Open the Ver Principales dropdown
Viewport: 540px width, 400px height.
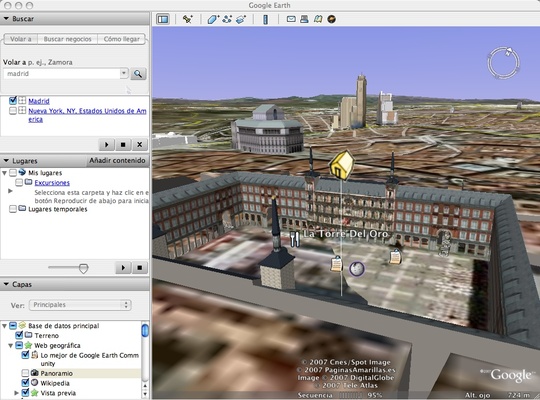(x=80, y=305)
